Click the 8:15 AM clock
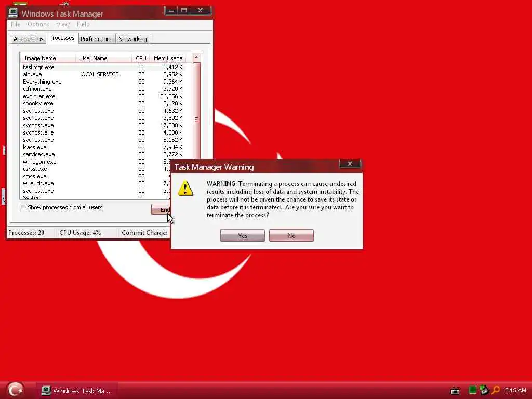The width and height of the screenshot is (532, 399). pyautogui.click(x=515, y=390)
